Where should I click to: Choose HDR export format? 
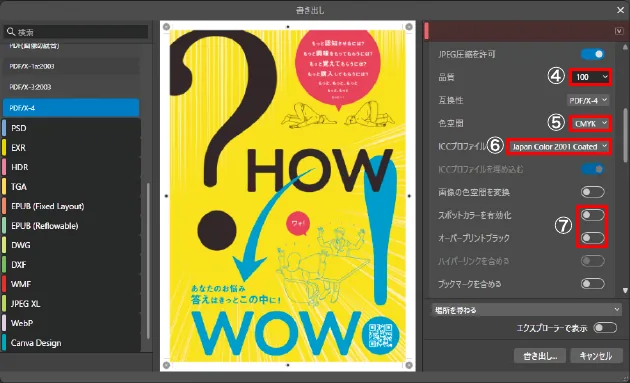71,167
